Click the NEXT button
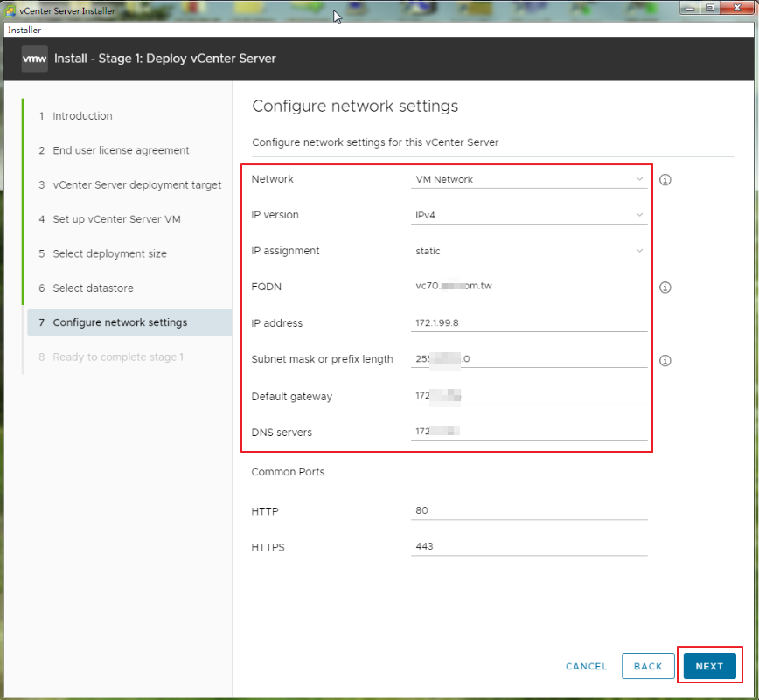 coord(710,666)
